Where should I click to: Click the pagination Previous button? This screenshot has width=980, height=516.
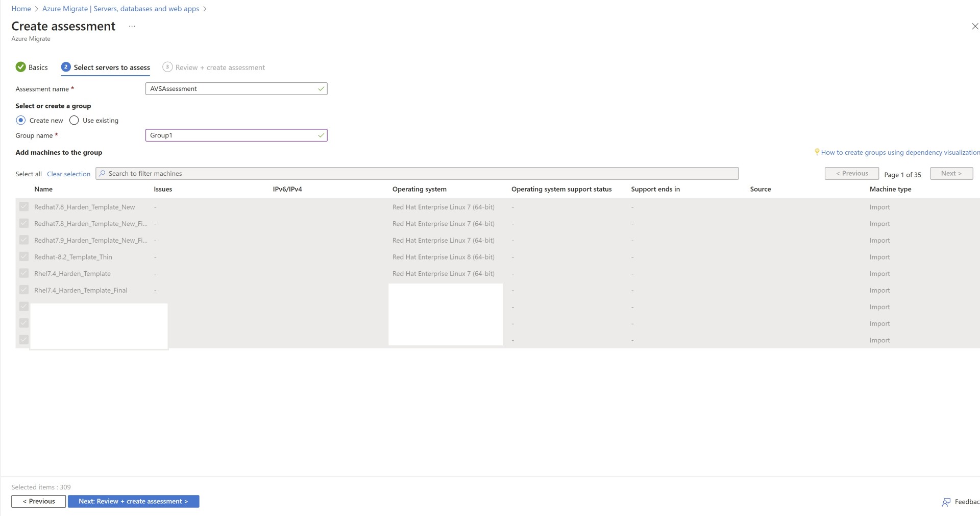852,173
